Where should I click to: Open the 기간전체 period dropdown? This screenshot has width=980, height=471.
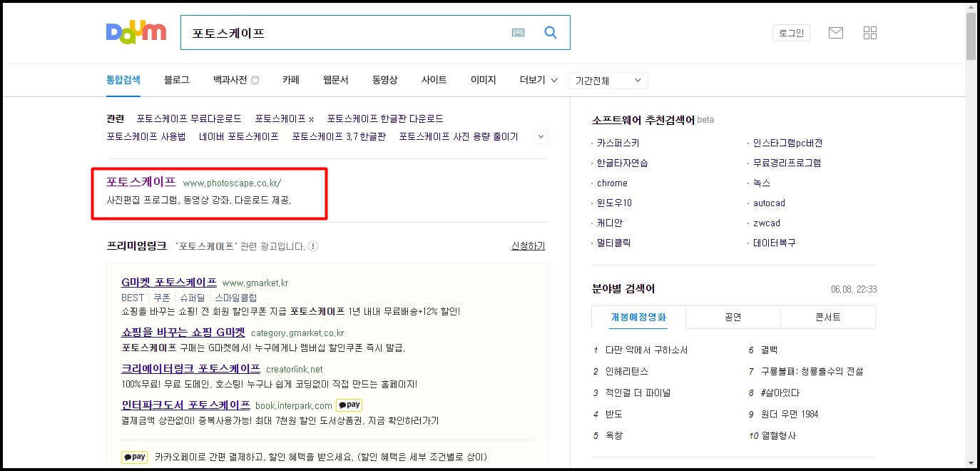(x=608, y=81)
